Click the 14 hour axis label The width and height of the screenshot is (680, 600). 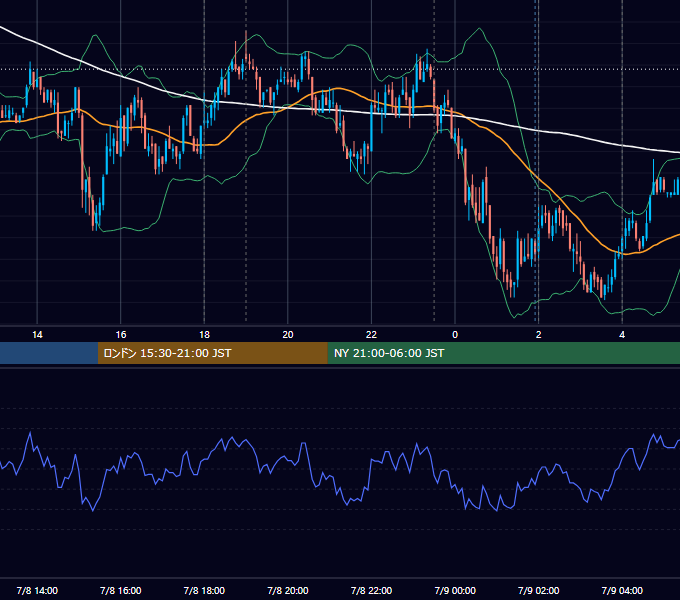(37, 335)
